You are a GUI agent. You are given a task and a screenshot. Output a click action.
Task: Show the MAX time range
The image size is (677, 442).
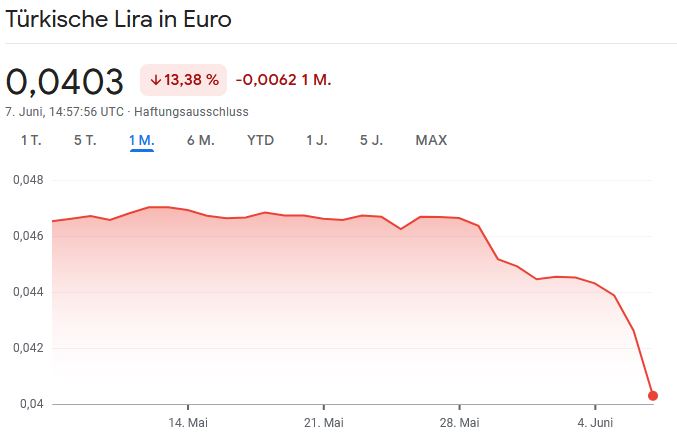point(431,140)
